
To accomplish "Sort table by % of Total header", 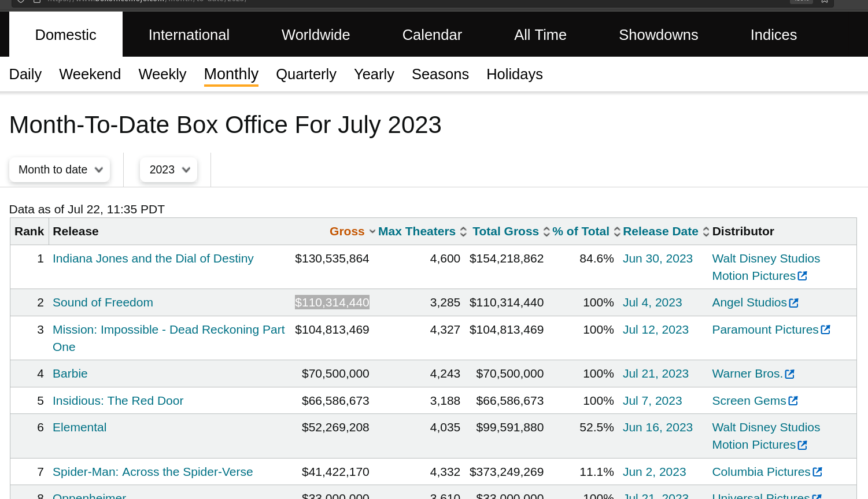I will (x=581, y=231).
